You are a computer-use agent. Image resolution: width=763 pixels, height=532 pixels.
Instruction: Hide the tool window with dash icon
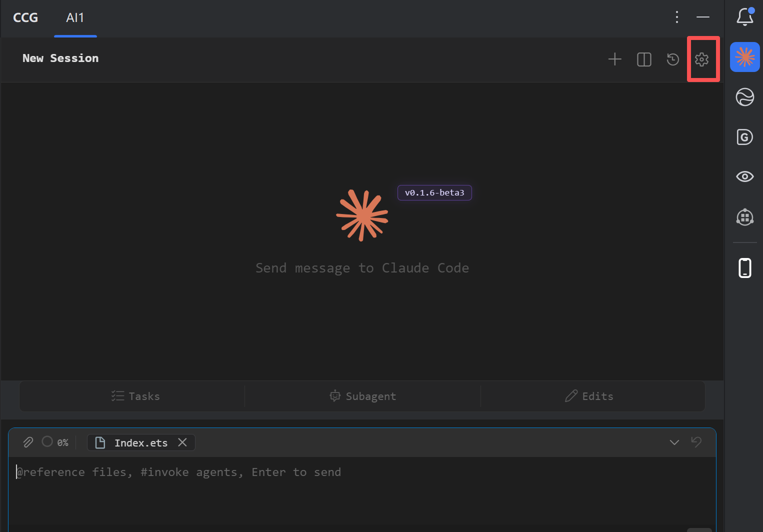pyautogui.click(x=703, y=17)
